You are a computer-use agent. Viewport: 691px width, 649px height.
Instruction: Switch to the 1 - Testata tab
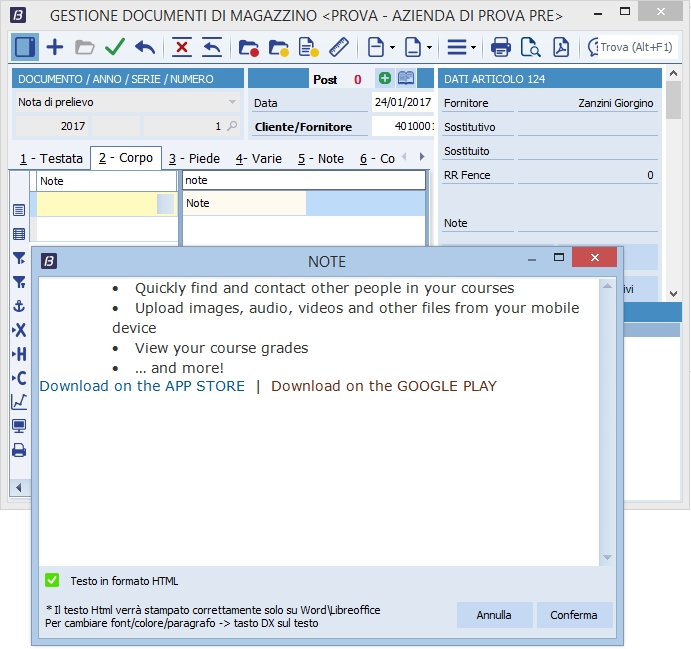pyautogui.click(x=50, y=158)
